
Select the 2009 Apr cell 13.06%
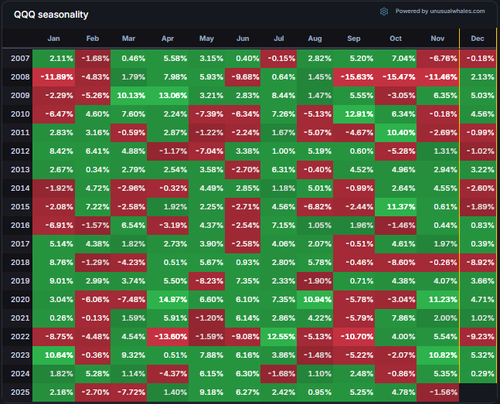point(168,96)
